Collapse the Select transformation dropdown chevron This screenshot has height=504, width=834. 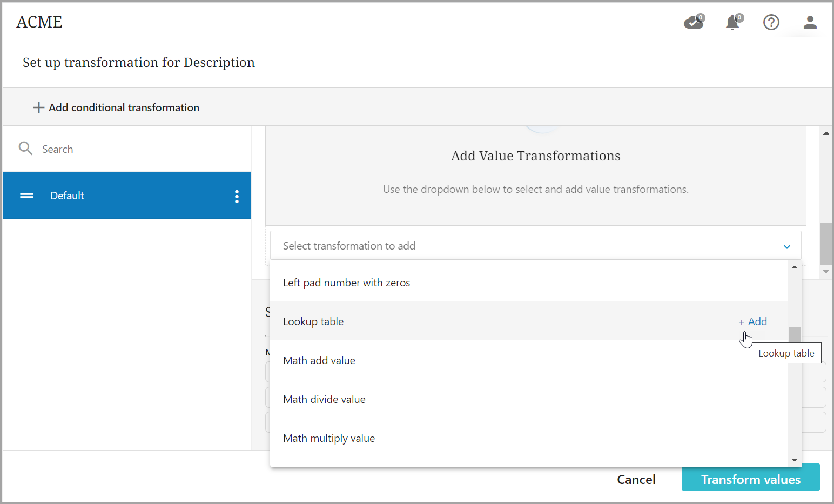pyautogui.click(x=787, y=246)
